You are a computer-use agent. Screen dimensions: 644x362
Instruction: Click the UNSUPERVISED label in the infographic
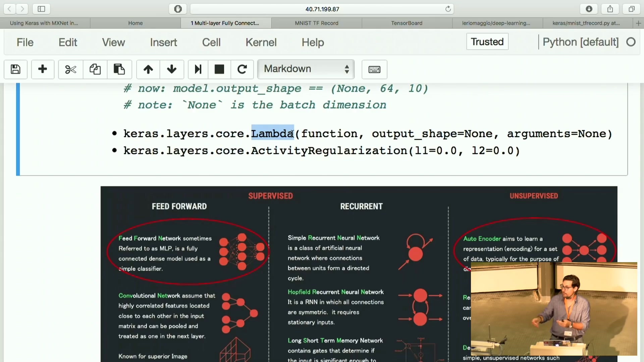point(534,196)
